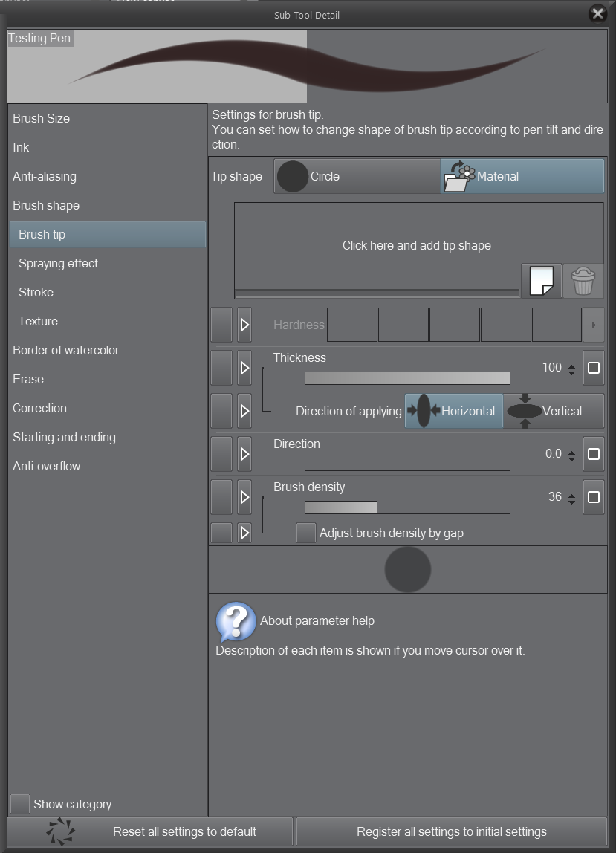Open the Ink category
This screenshot has height=853, width=616.
pyautogui.click(x=108, y=147)
